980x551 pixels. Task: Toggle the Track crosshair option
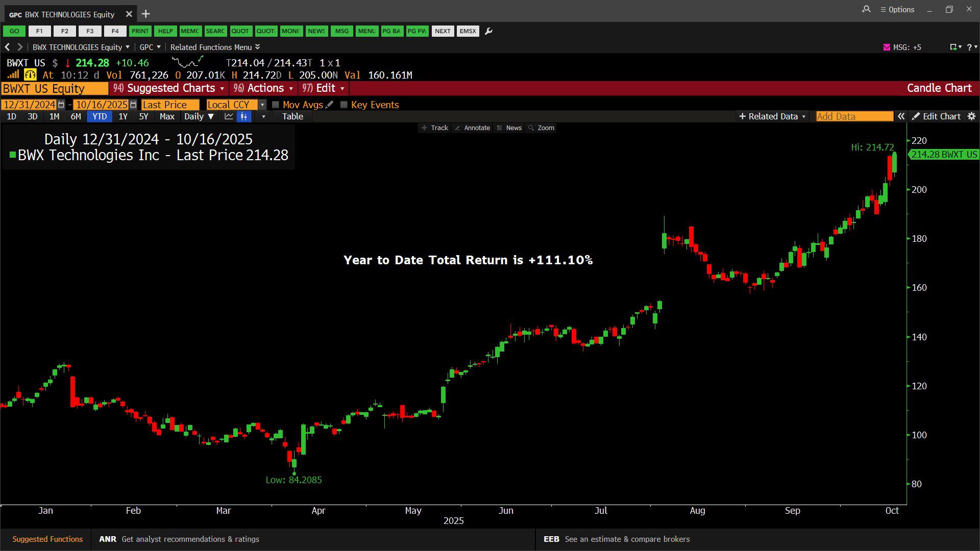[x=435, y=128]
